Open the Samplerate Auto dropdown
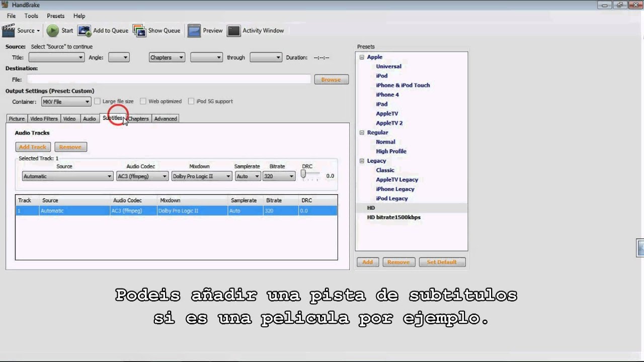This screenshot has width=644, height=362. click(x=248, y=176)
